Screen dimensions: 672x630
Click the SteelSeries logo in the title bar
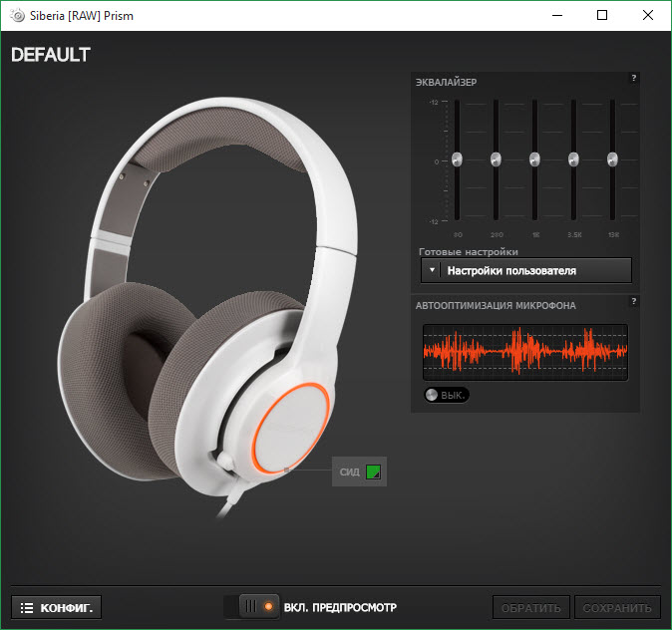tap(18, 15)
